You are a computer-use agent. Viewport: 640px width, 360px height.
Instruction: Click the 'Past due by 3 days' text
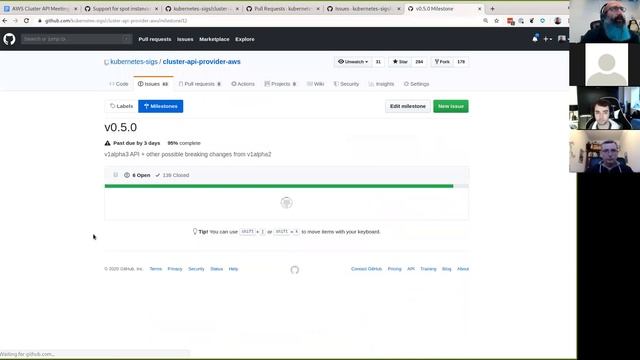(137, 143)
